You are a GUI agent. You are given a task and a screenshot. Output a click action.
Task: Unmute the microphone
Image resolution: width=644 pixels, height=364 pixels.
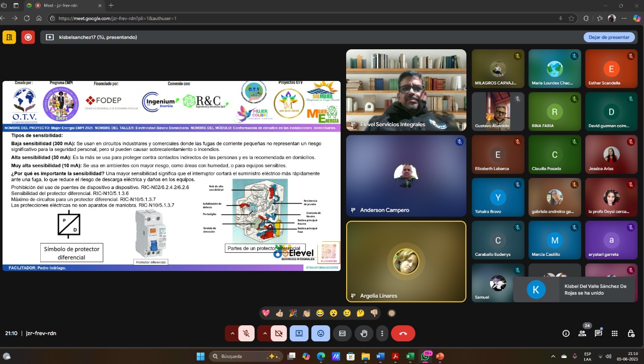[x=246, y=333]
